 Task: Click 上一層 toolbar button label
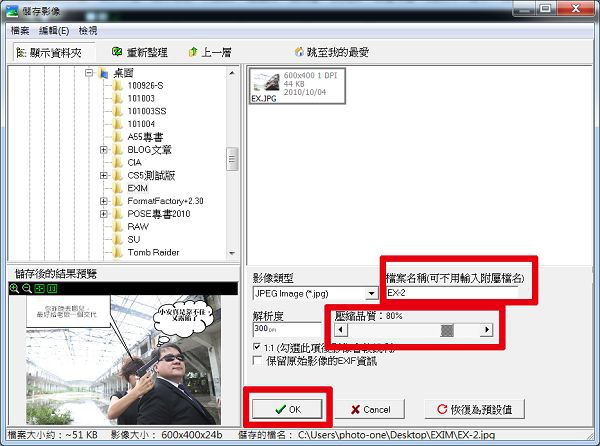point(216,52)
